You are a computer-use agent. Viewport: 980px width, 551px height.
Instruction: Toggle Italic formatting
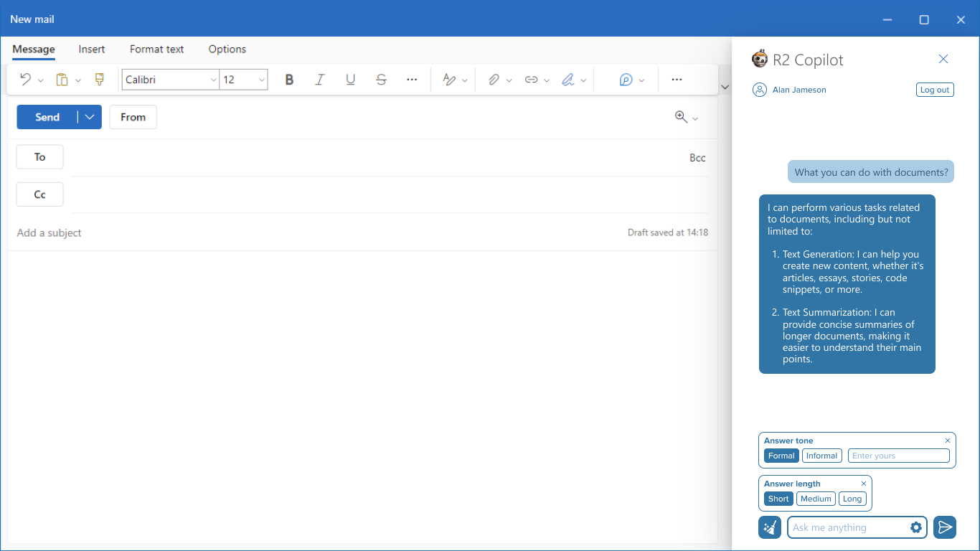coord(320,80)
